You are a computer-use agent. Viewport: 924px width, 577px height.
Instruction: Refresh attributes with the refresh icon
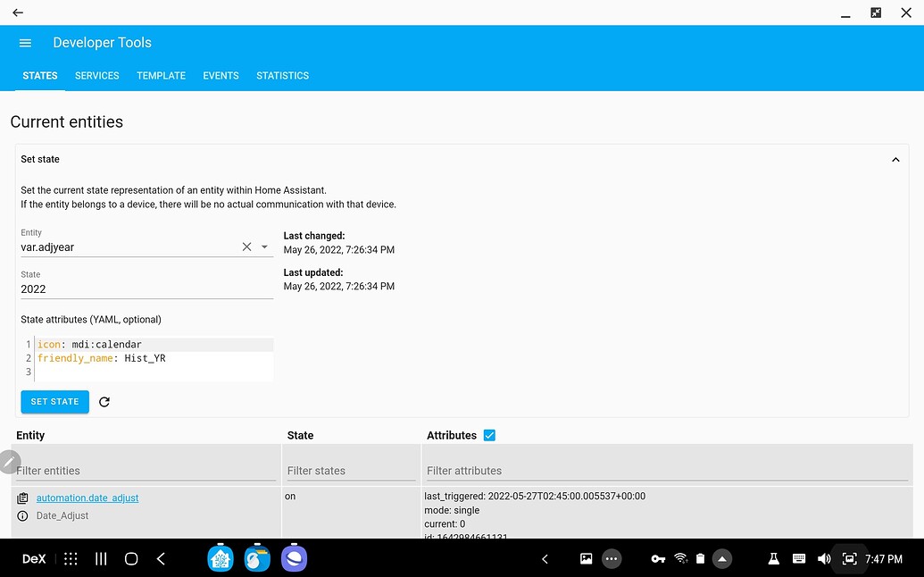tap(104, 402)
